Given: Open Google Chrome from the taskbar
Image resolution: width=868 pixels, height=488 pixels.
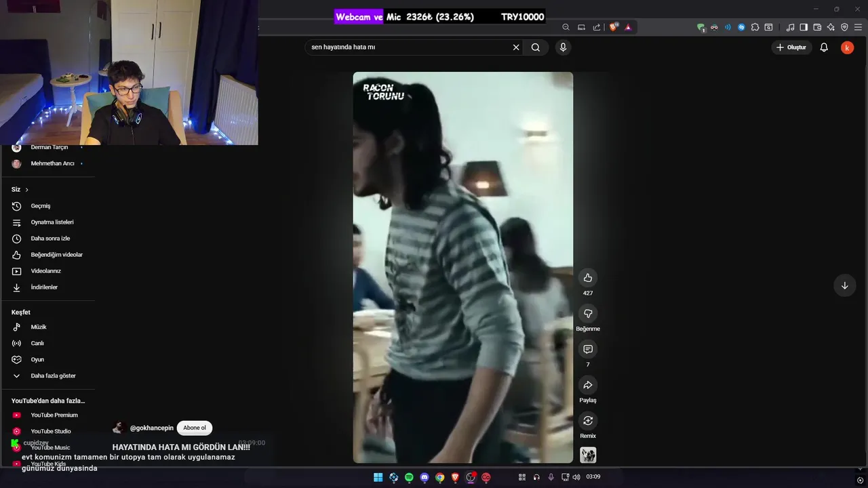Looking at the screenshot, I should 440,477.
